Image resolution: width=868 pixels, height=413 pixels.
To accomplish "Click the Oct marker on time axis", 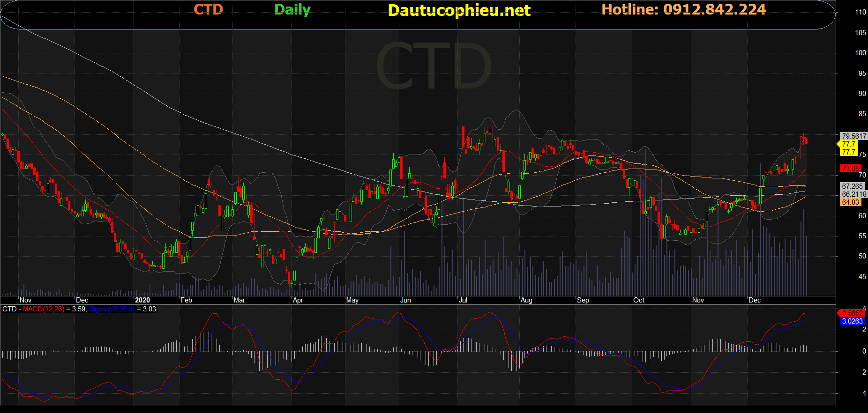I will (639, 300).
